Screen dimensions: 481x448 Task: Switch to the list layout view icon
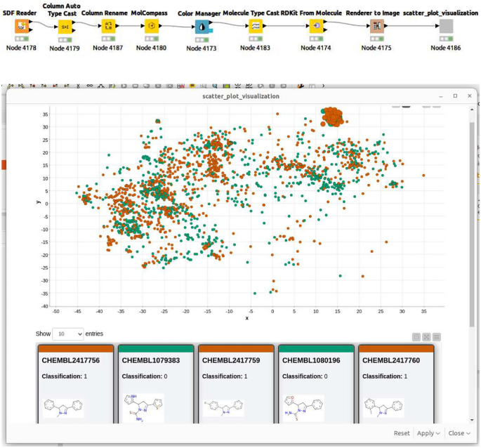click(437, 337)
